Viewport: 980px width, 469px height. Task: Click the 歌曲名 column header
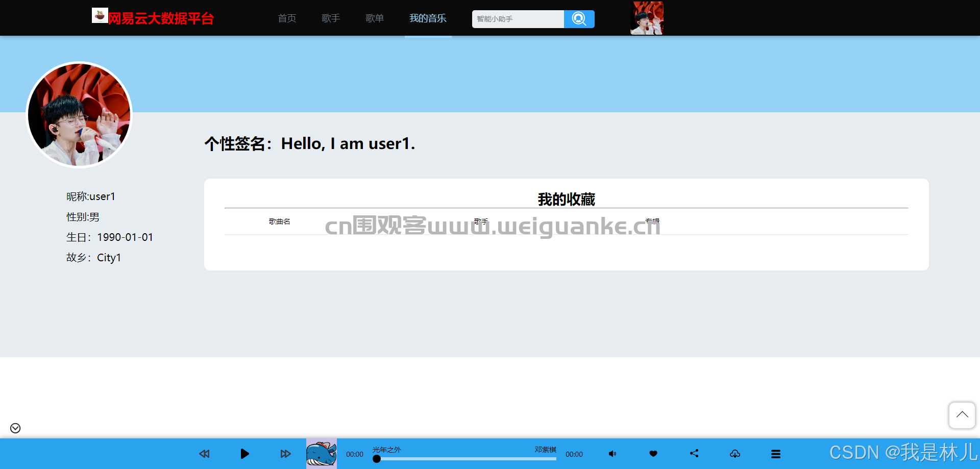(x=280, y=221)
